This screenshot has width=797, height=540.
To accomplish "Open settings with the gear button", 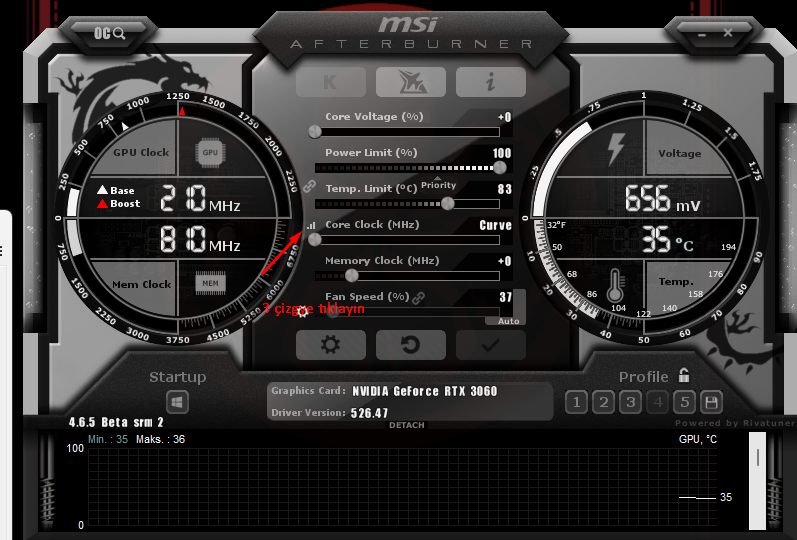I will (x=331, y=345).
